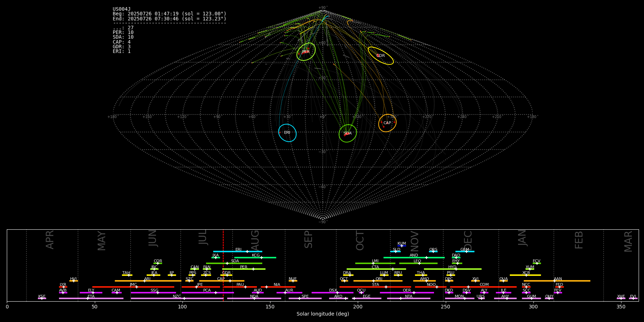Select the pink NDA shower bar
The height and width of the screenshot is (322, 644).
point(254,298)
